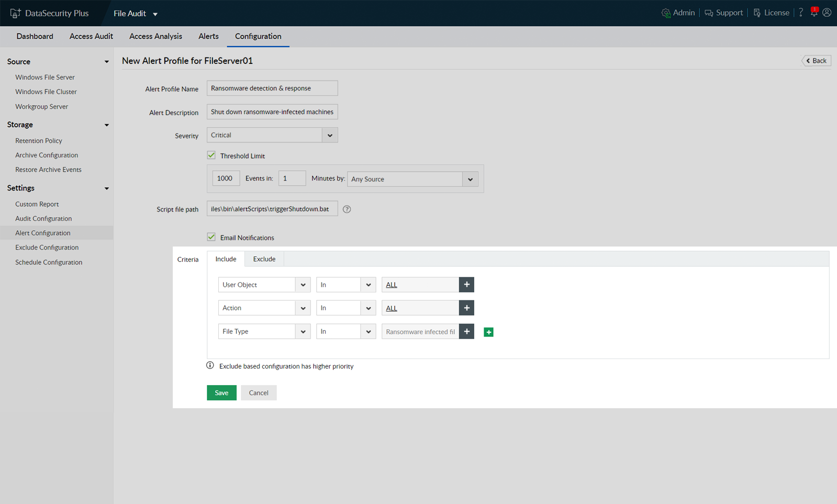Save the alert profile
This screenshot has height=504, width=837.
click(x=221, y=393)
